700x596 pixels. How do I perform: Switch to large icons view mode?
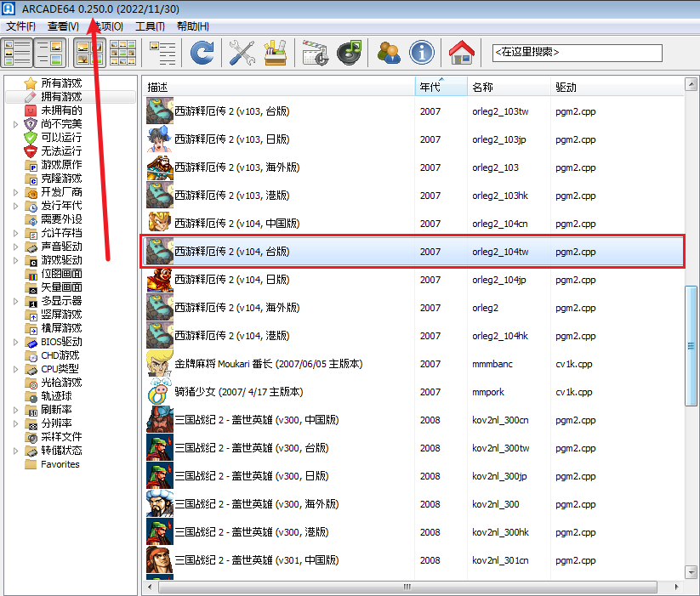point(89,53)
